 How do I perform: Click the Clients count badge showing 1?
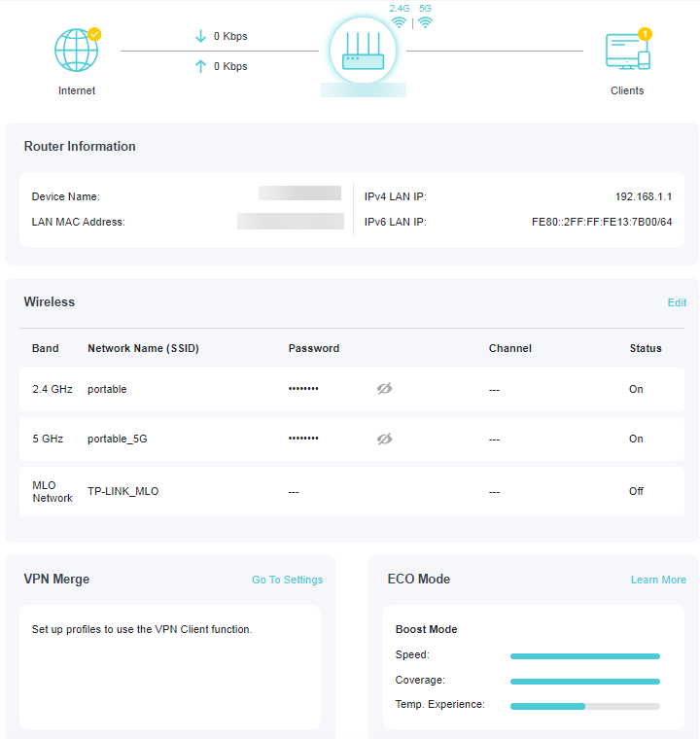tap(645, 34)
